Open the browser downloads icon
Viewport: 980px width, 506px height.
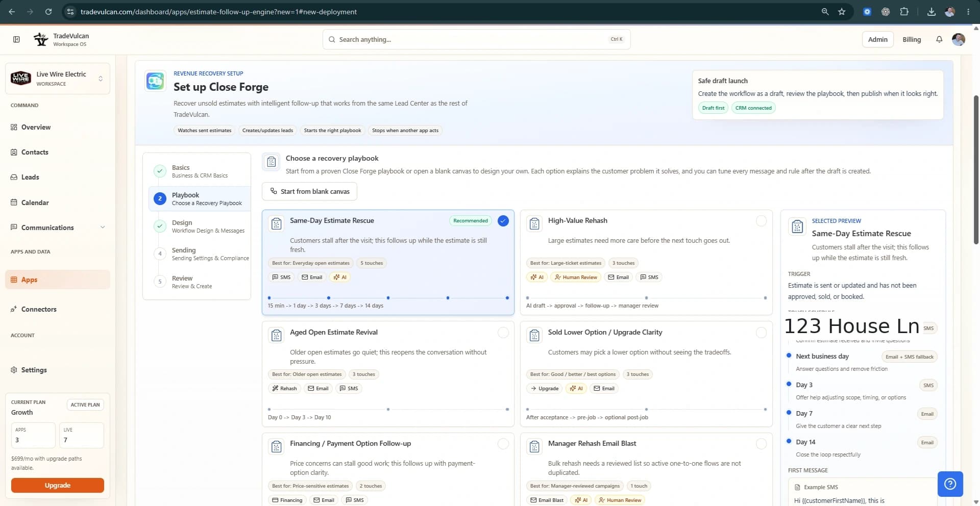[x=931, y=12]
